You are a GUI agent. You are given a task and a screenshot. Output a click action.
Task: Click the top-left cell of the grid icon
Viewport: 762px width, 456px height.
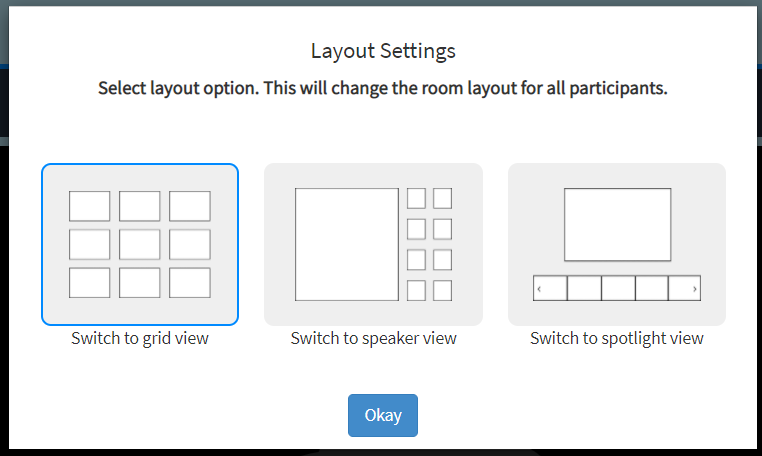89,206
